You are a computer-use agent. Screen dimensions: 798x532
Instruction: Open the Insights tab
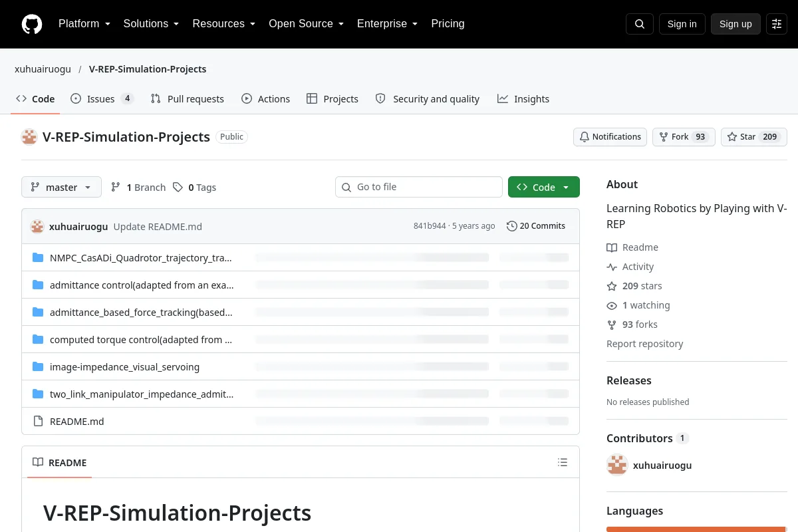(523, 99)
